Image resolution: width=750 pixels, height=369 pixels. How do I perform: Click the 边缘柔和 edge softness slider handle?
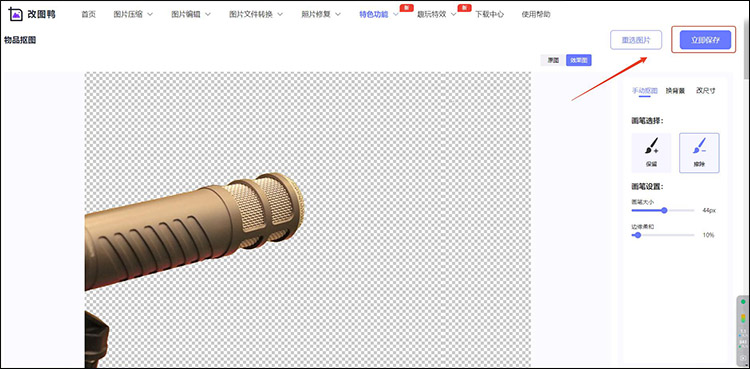click(x=637, y=235)
